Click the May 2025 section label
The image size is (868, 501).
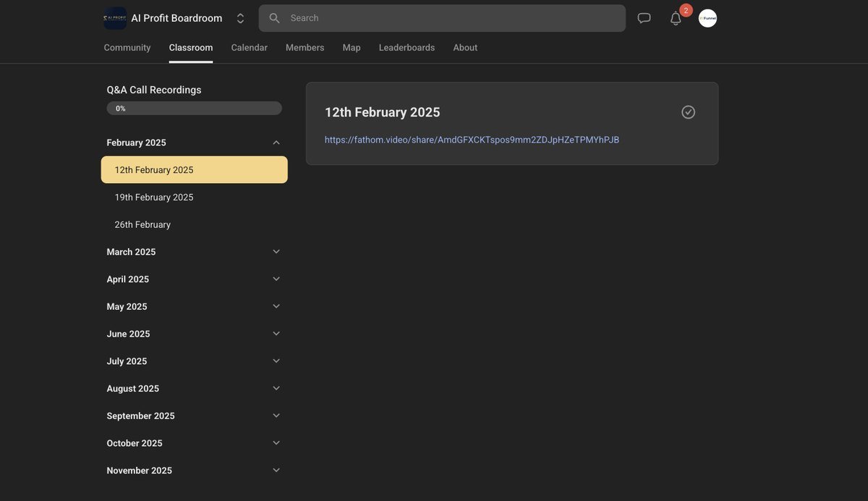127,306
